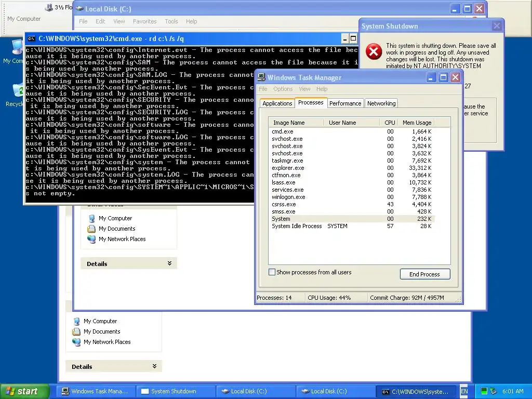Open My Computer link in rear Explorer window
The width and height of the screenshot is (532, 399).
100,321
